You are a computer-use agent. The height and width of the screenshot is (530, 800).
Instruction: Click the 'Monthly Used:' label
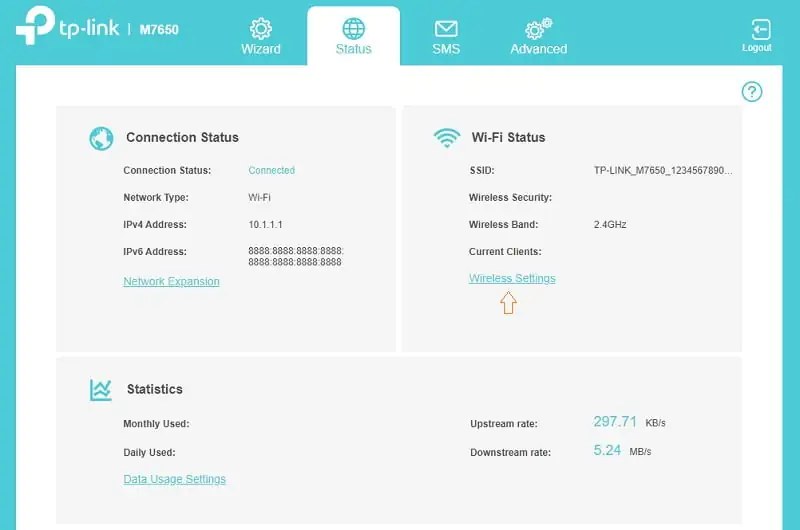156,424
